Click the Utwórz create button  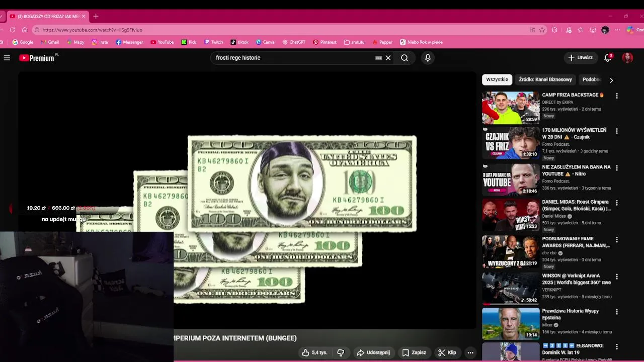tap(580, 58)
